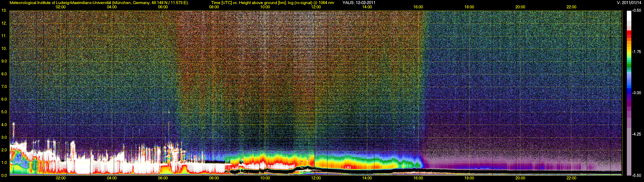
Task: Click the -0.50 colorbar value
Action: [636, 10]
